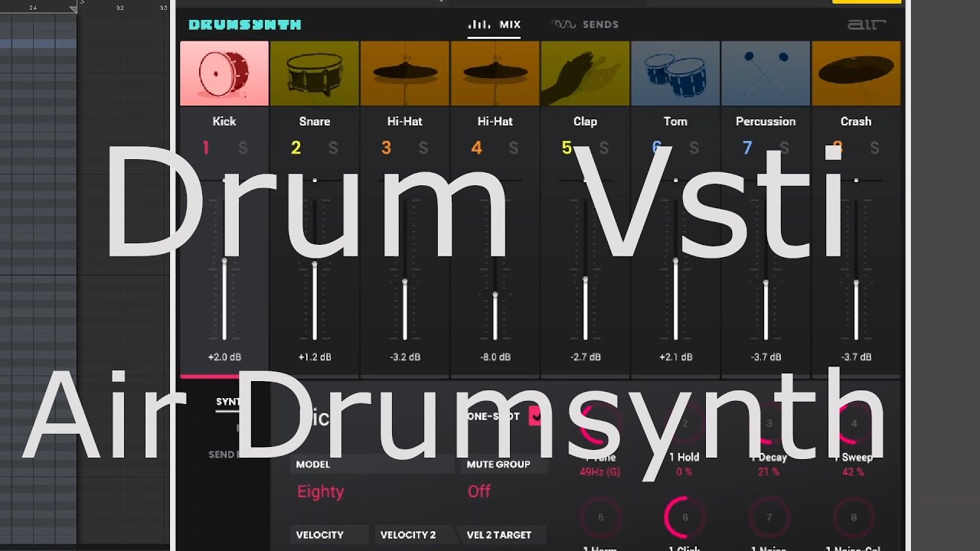Click the Hi-Hat level value -3.2 dB
This screenshot has height=551, width=980.
[x=405, y=357]
